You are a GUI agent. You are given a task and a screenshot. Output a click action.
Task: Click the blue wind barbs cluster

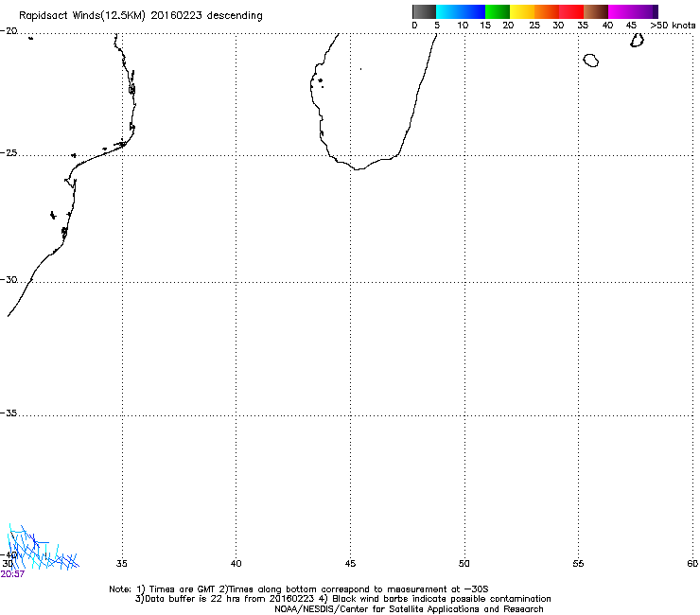43,547
